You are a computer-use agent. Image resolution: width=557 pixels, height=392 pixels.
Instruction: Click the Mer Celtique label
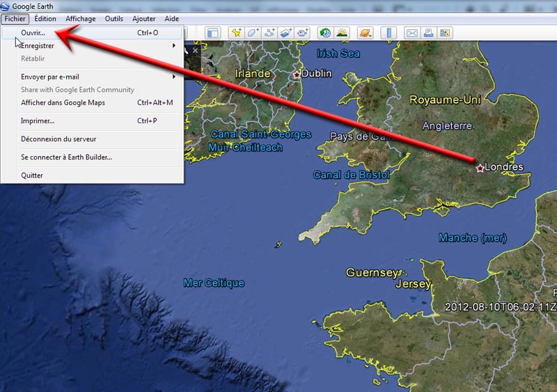point(214,283)
